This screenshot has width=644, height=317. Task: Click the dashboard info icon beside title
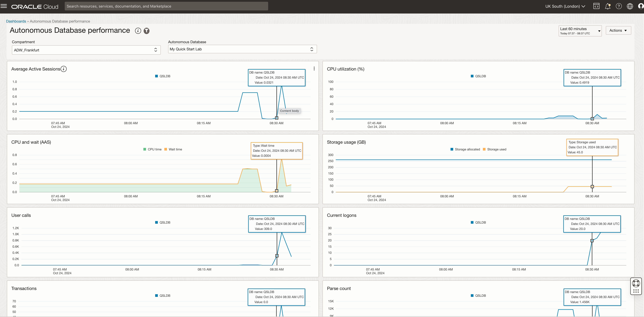click(138, 31)
